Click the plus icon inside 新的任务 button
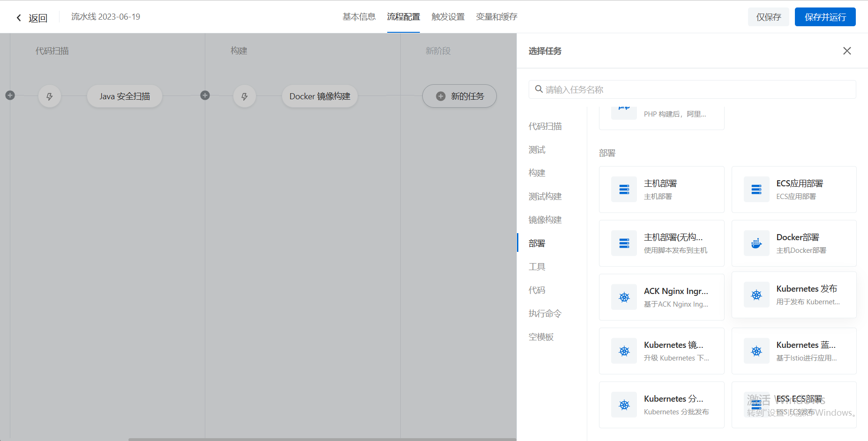 tap(441, 96)
